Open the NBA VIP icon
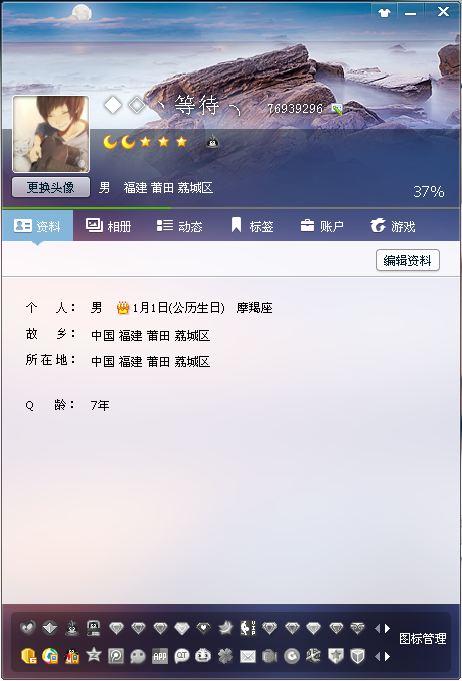 (x=248, y=628)
